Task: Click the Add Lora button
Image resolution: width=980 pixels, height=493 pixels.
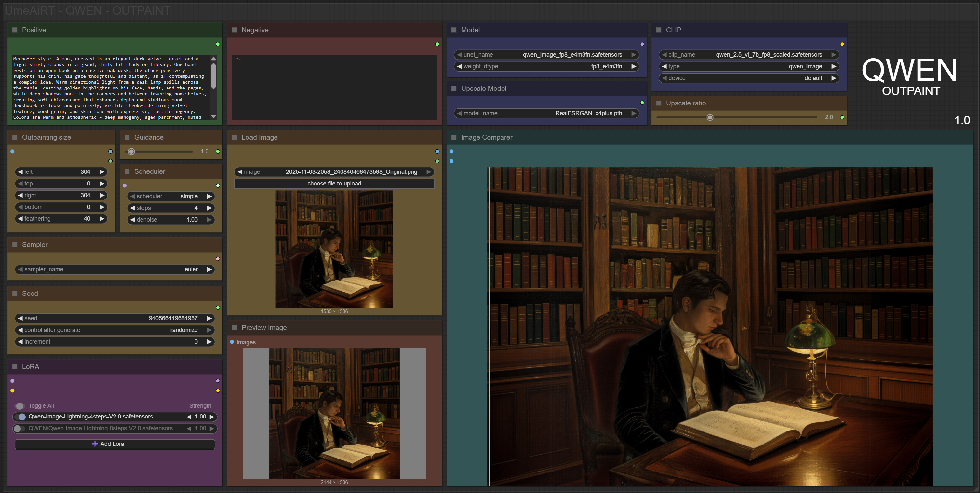Action: click(114, 444)
